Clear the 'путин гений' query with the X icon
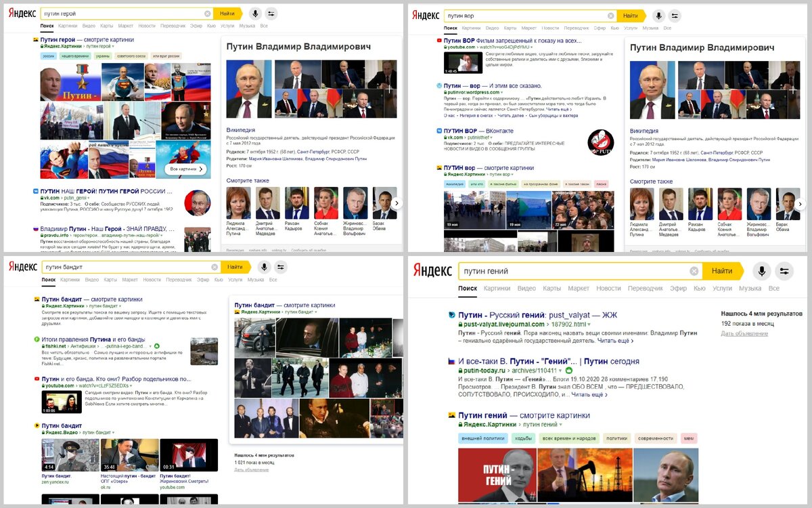Image resolution: width=812 pixels, height=508 pixels. (694, 271)
